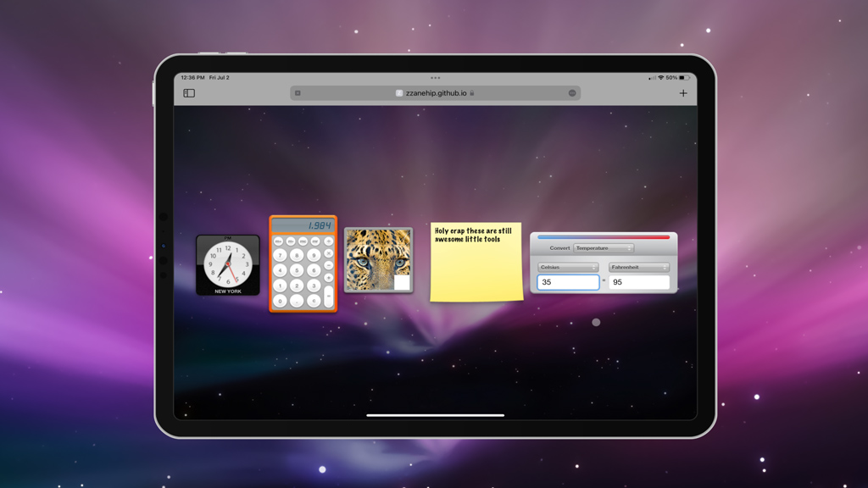
Task: Tap the gradient bar atop the converter widget
Action: (604, 237)
